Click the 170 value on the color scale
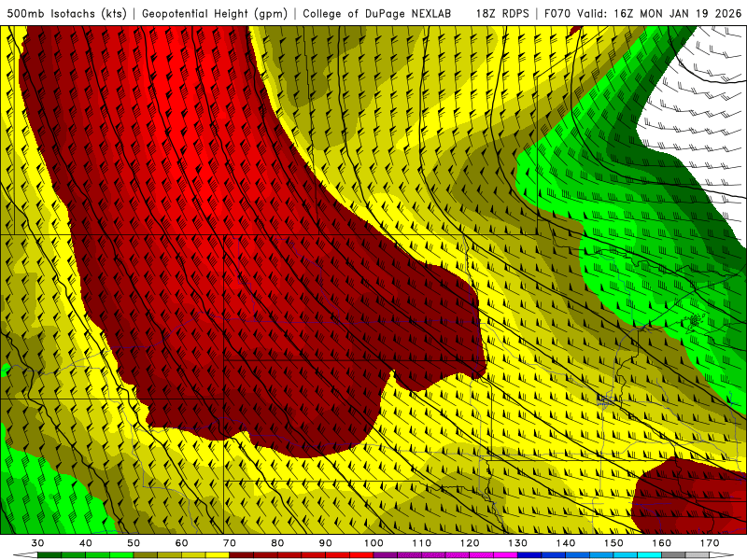This screenshot has height=560, width=747. (x=710, y=543)
